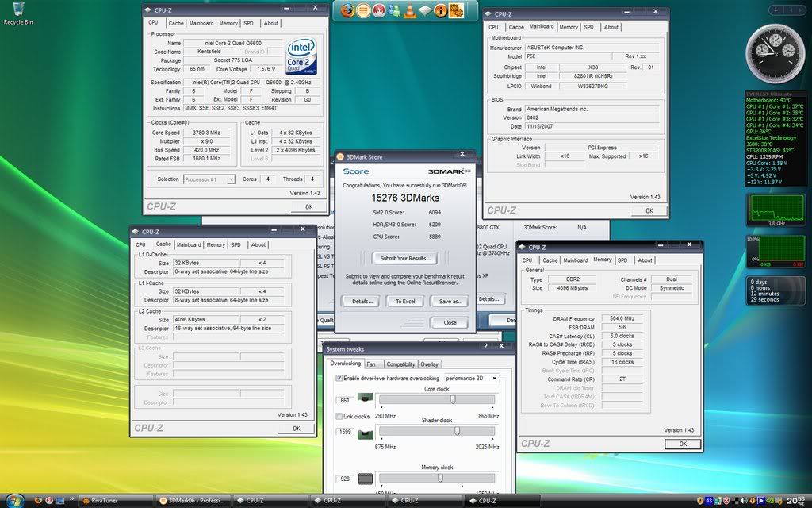This screenshot has height=508, width=812.
Task: Open SPD tab in the CPU-Z Memory window
Action: [x=622, y=260]
